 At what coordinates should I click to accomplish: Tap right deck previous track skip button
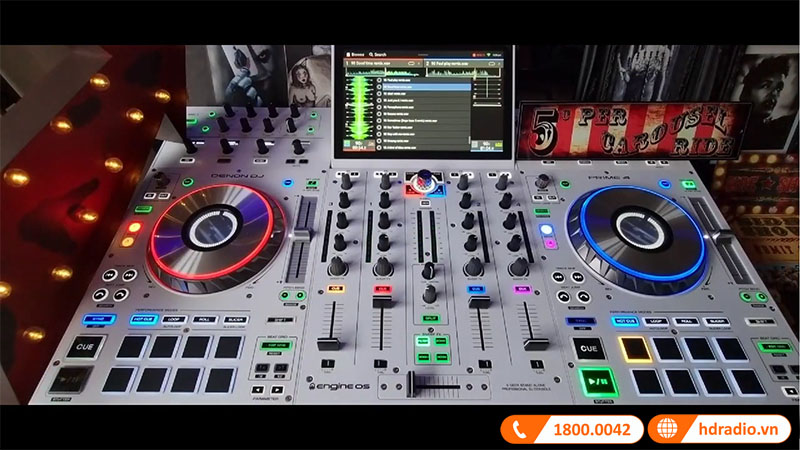click(x=559, y=277)
